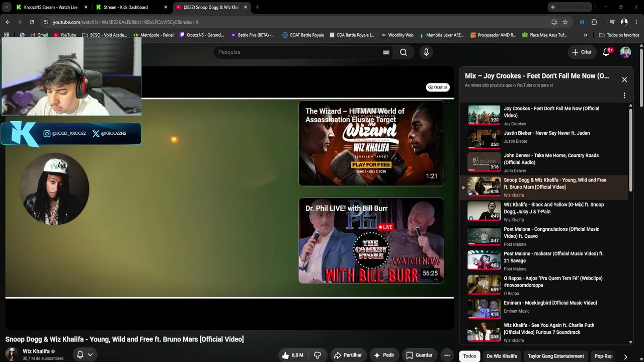Open YouTube notifications bell
644x362 pixels.
(607, 52)
